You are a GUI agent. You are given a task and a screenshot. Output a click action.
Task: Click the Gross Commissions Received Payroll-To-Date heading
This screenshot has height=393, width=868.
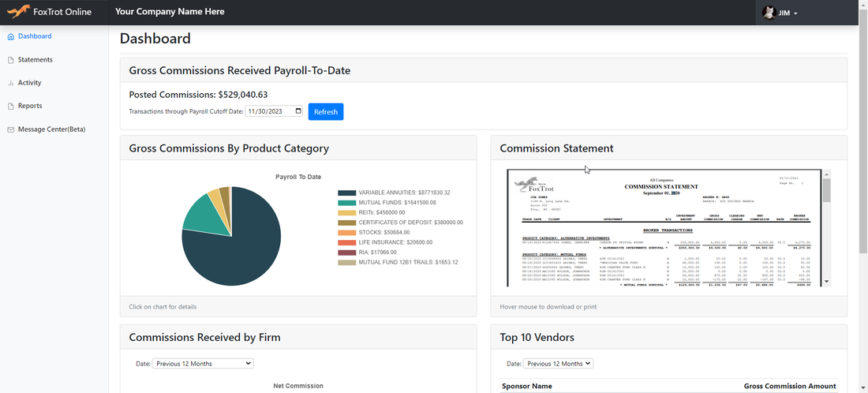tap(240, 70)
